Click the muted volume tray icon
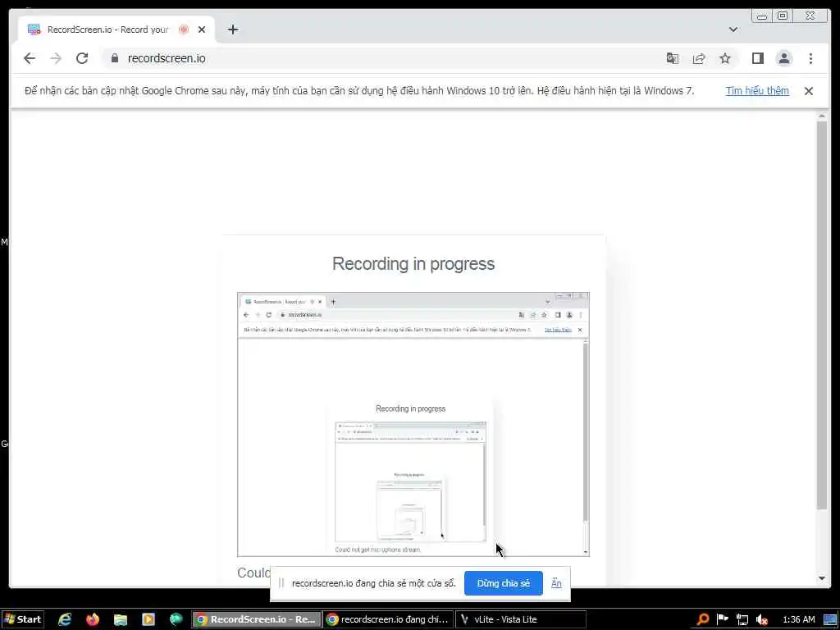This screenshot has height=630, width=840. (x=762, y=619)
